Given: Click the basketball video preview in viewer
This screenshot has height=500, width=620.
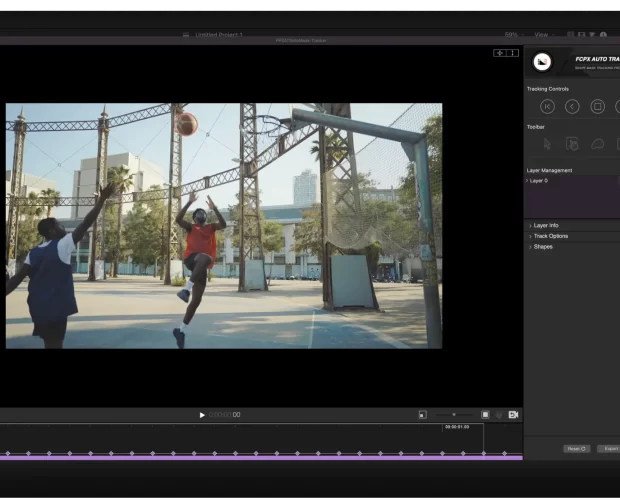Looking at the screenshot, I should pos(224,226).
